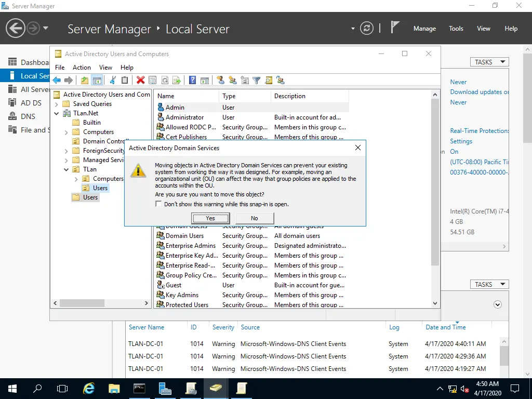Open File Explorer from the taskbar
Image resolution: width=532 pixels, height=399 pixels.
click(114, 389)
